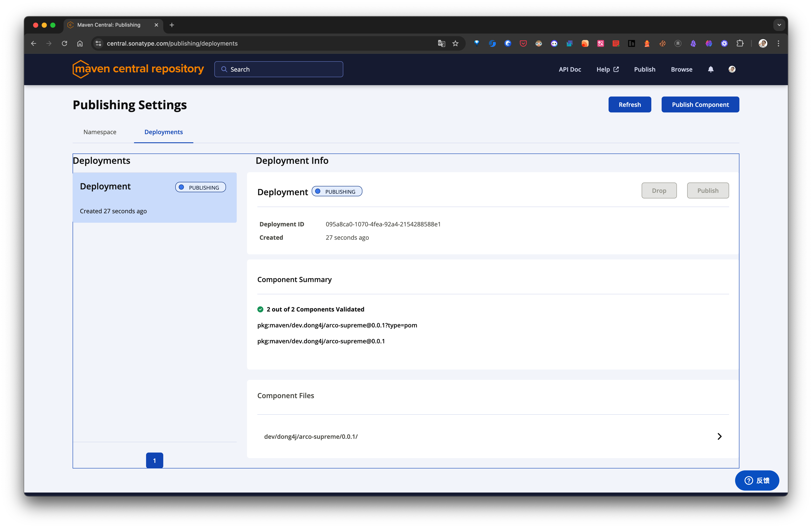Image resolution: width=812 pixels, height=528 pixels.
Task: Click the search magnifier icon
Action: click(224, 69)
